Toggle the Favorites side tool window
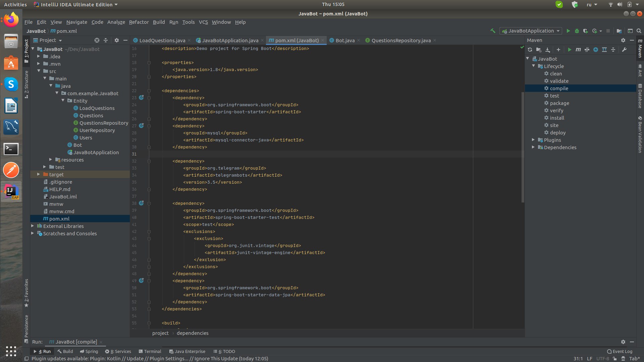Viewport: 644px width, 362px height. point(26,293)
